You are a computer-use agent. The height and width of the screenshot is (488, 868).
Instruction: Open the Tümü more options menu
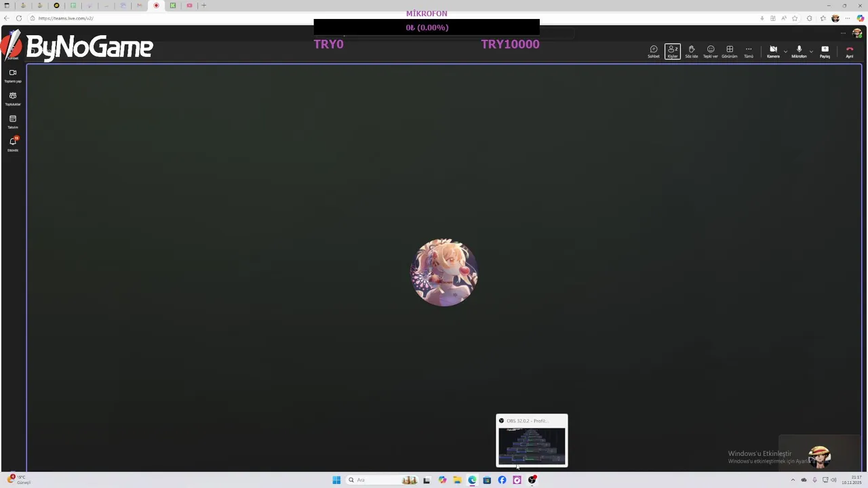pyautogui.click(x=748, y=52)
